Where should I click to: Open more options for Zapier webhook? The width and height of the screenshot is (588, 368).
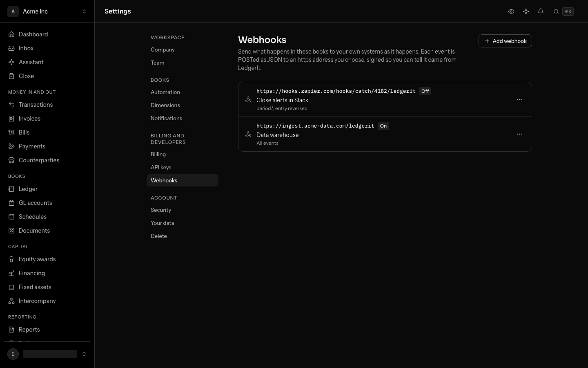coord(519,99)
